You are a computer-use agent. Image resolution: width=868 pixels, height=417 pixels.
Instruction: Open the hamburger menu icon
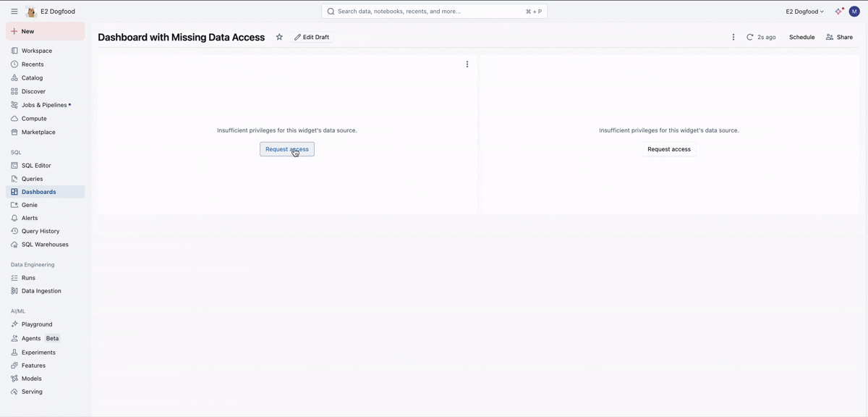pyautogui.click(x=14, y=12)
